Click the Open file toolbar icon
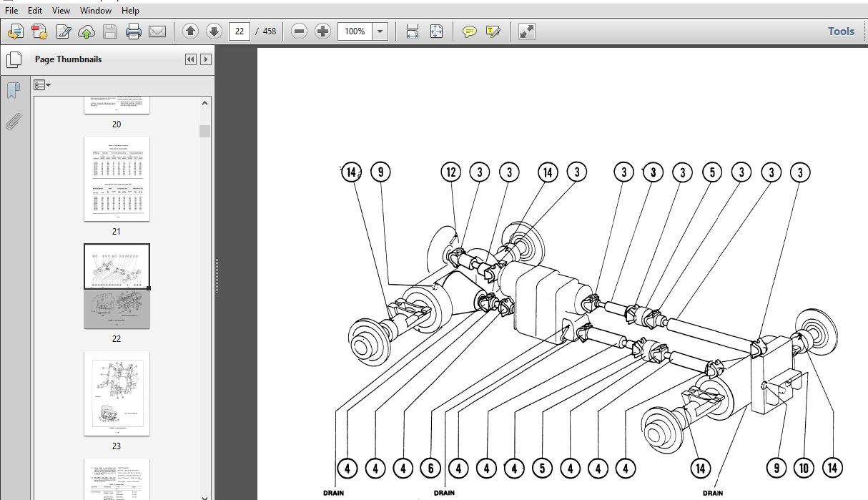The width and height of the screenshot is (868, 500). 16,31
